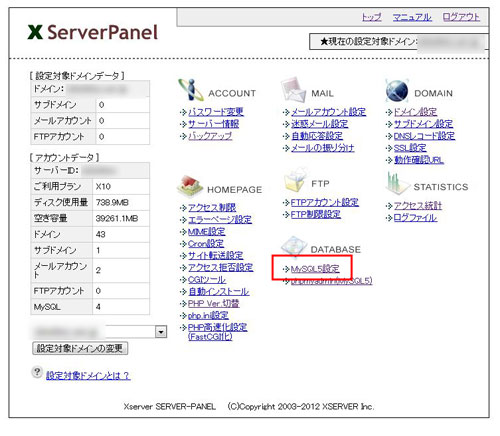Click the X ServerPanel logo
The image size is (500, 436).
93,32
